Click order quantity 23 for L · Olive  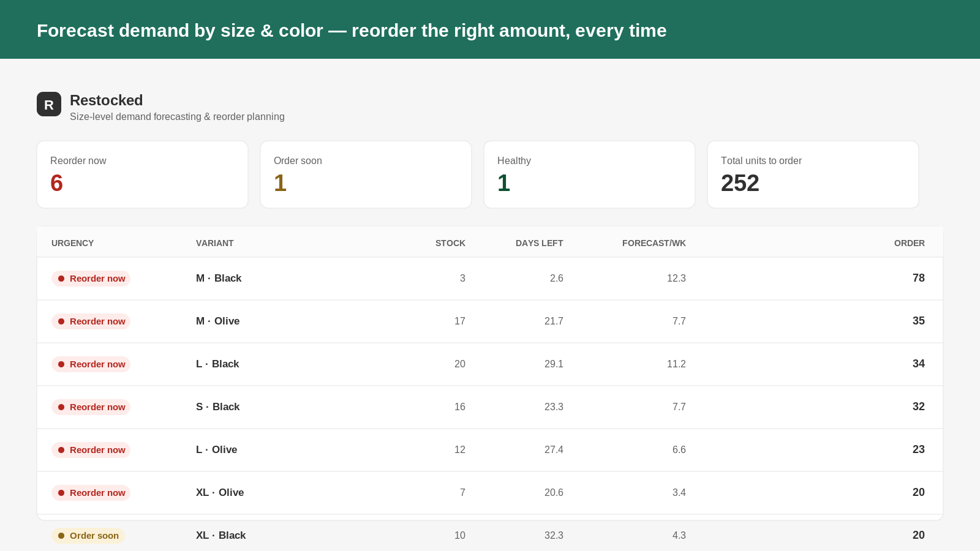tap(918, 449)
